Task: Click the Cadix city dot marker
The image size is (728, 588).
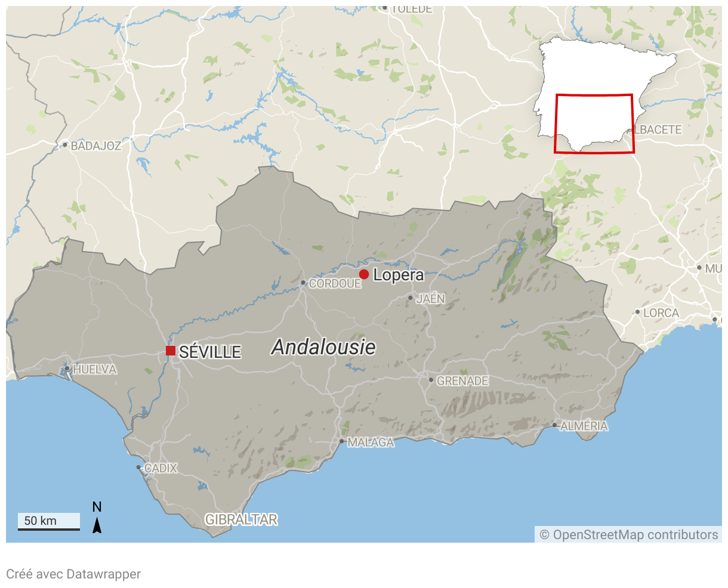Action: [138, 468]
